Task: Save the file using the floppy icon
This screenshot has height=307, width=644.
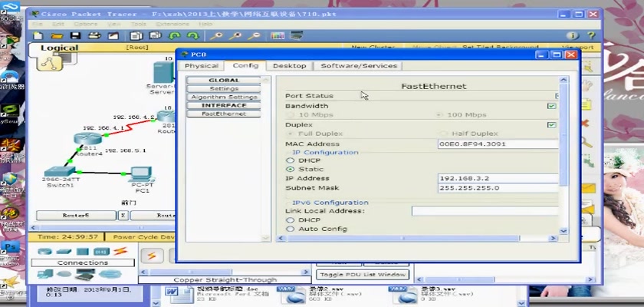Action: [76, 36]
